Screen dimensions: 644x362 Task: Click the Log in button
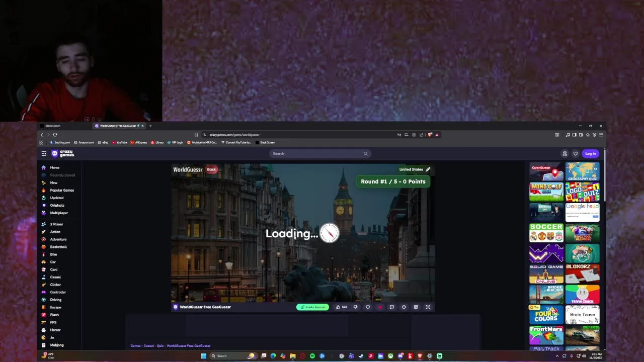point(590,153)
